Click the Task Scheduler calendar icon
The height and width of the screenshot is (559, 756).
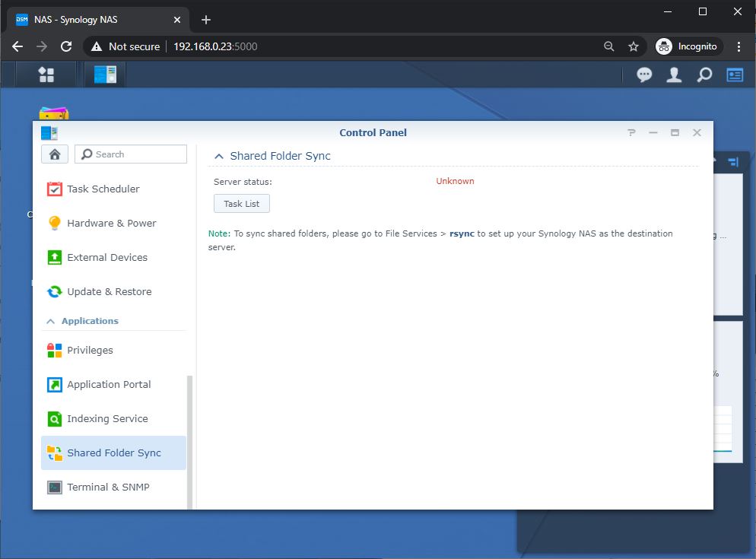point(55,189)
